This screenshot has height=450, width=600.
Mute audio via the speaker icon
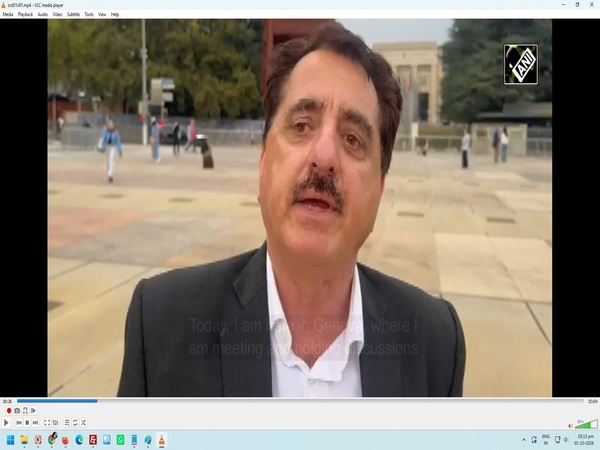570,426
